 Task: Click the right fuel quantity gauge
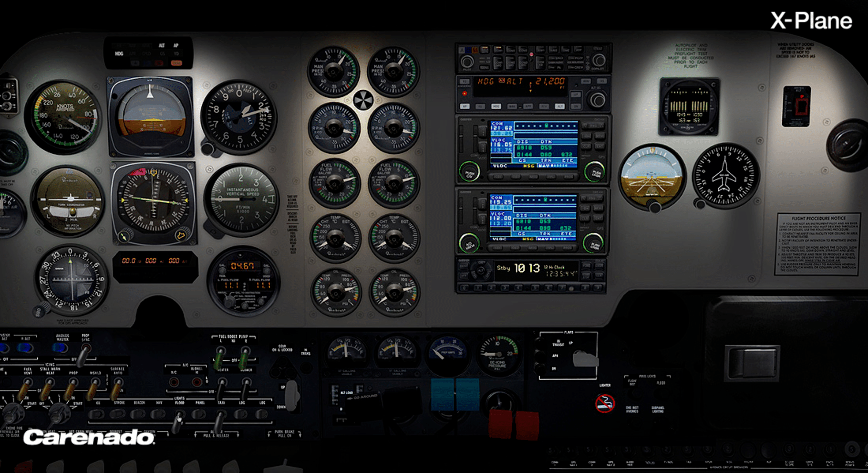(x=396, y=352)
